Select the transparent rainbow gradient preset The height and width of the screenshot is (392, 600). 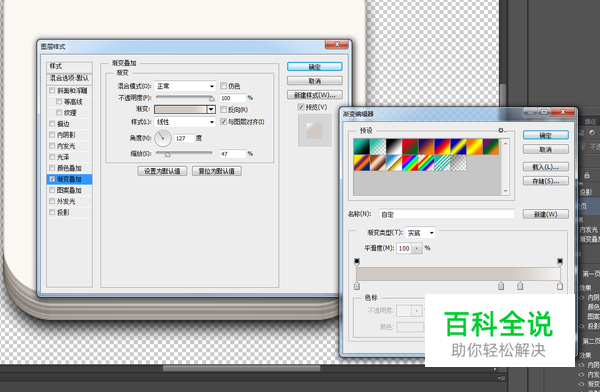[x=426, y=163]
